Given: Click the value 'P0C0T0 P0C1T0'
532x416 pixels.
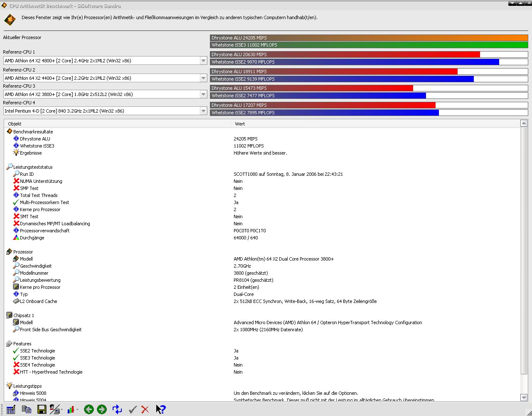Looking at the screenshot, I should click(x=250, y=231).
